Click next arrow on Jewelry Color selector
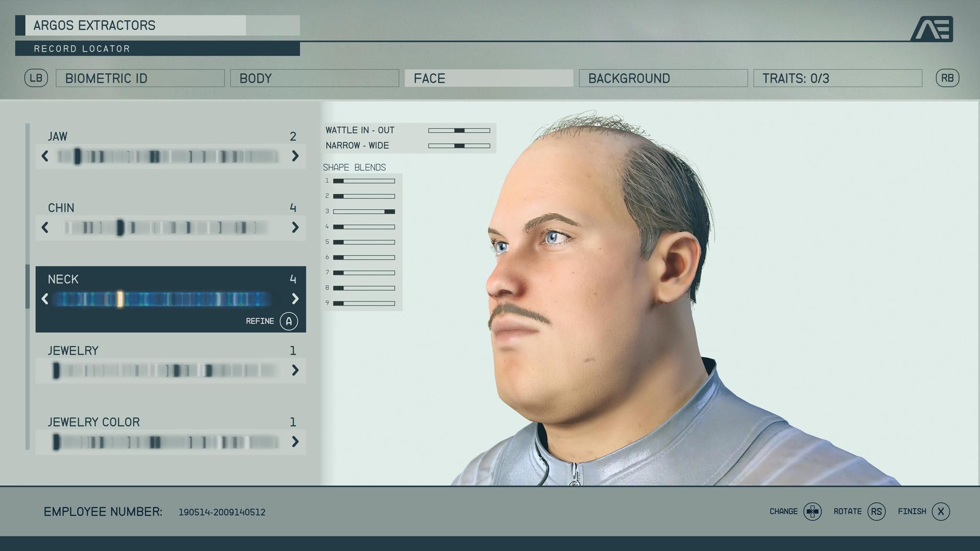Image resolution: width=980 pixels, height=551 pixels. [x=295, y=441]
